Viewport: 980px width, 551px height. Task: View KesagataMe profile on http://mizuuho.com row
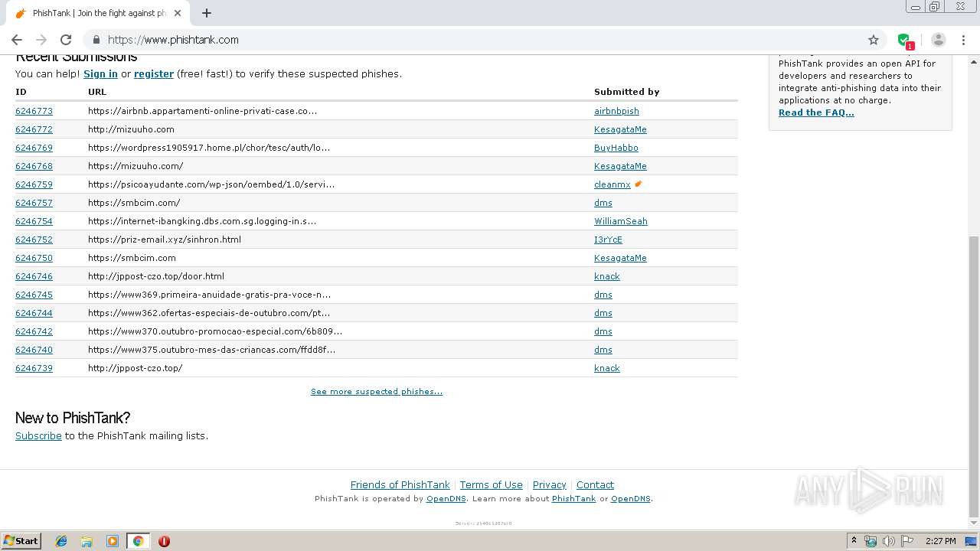tap(620, 129)
